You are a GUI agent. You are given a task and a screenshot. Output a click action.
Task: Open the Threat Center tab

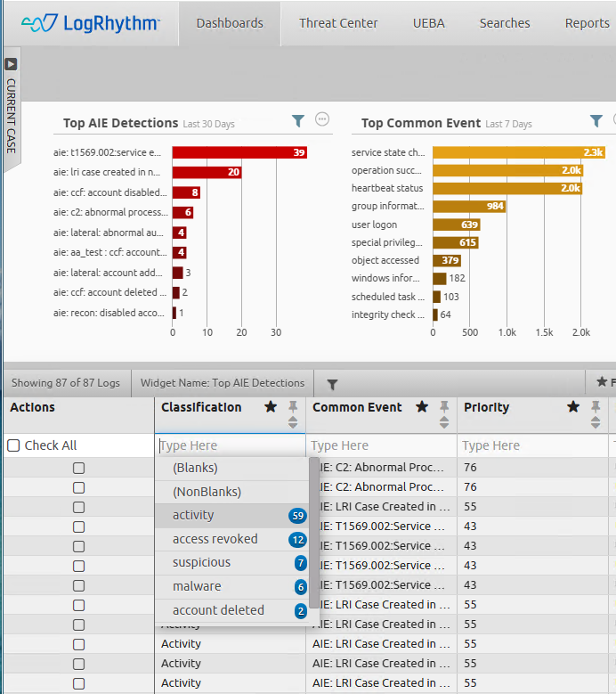coord(338,23)
